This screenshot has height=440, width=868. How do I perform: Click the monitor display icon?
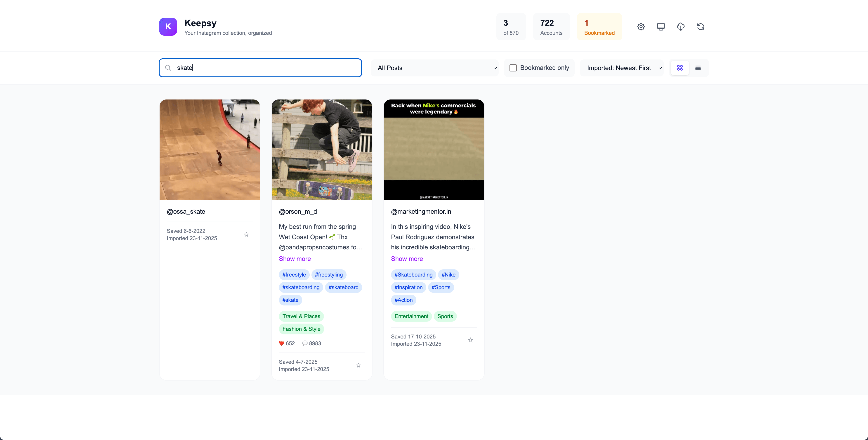coord(661,27)
